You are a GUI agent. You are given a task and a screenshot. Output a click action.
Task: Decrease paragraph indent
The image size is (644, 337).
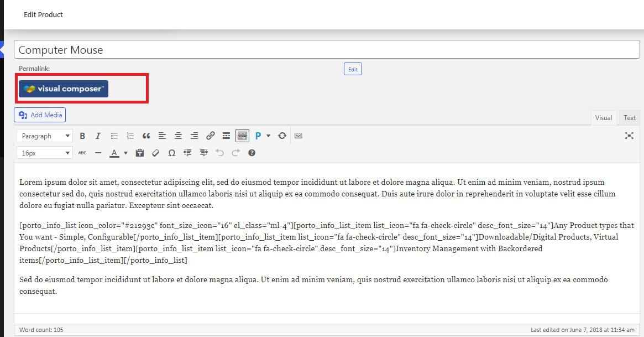point(188,153)
